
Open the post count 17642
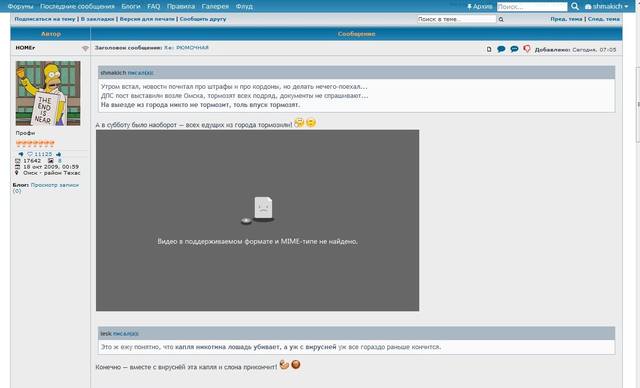[32, 161]
